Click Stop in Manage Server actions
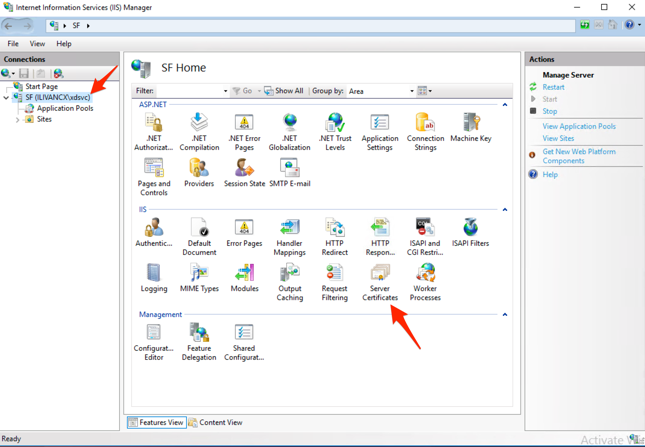 coord(550,111)
